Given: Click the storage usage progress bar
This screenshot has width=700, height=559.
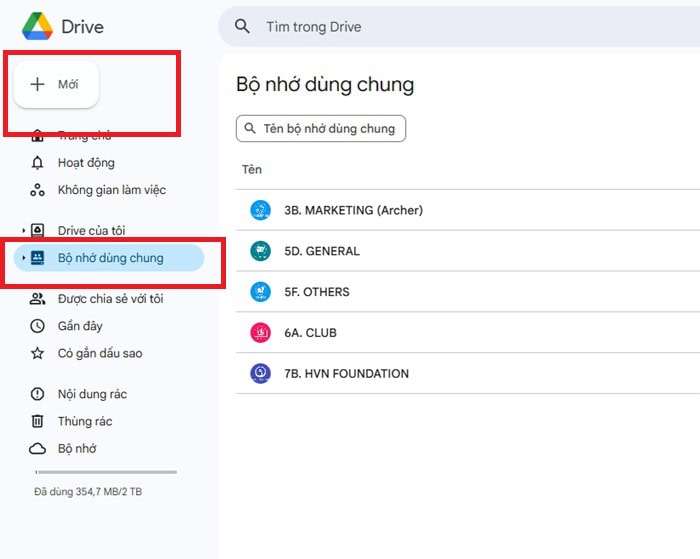Looking at the screenshot, I should [105, 472].
